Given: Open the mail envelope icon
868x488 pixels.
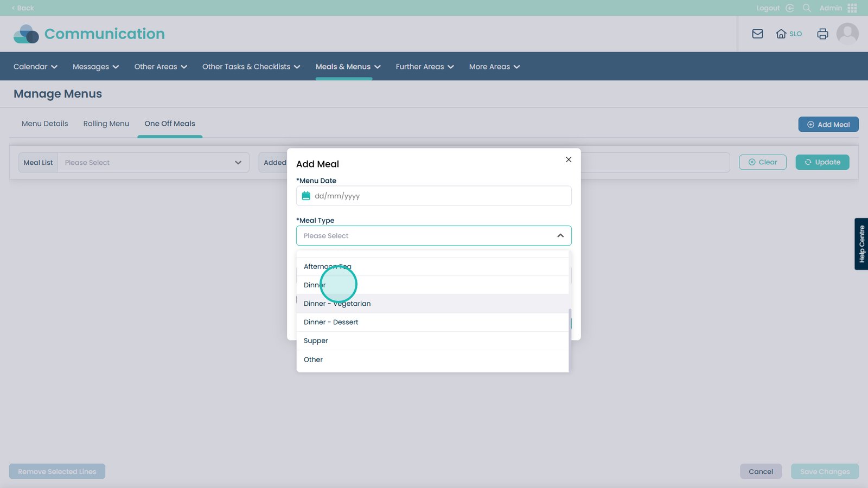Looking at the screenshot, I should point(757,34).
